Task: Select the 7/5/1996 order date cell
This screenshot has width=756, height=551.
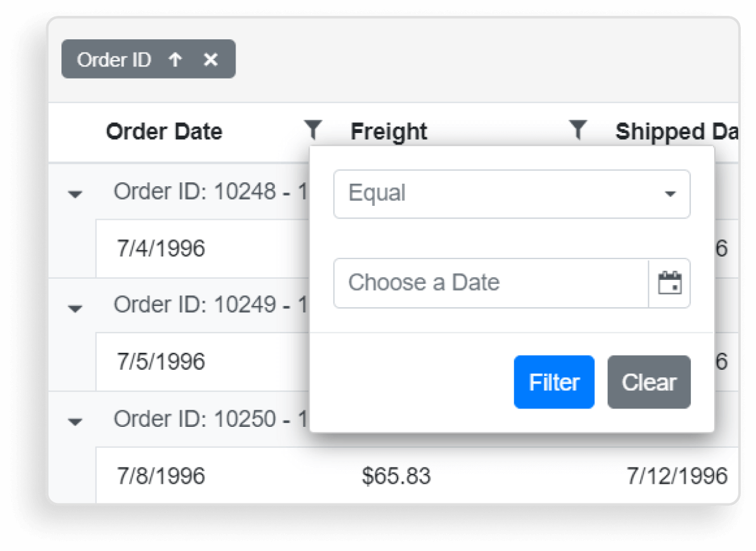Action: [x=161, y=362]
